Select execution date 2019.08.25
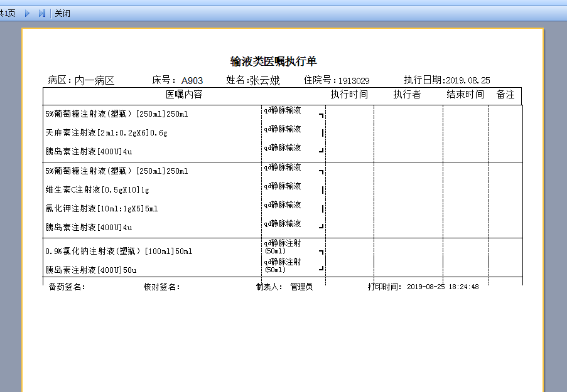Image resolution: width=567 pixels, height=392 pixels. pos(468,80)
